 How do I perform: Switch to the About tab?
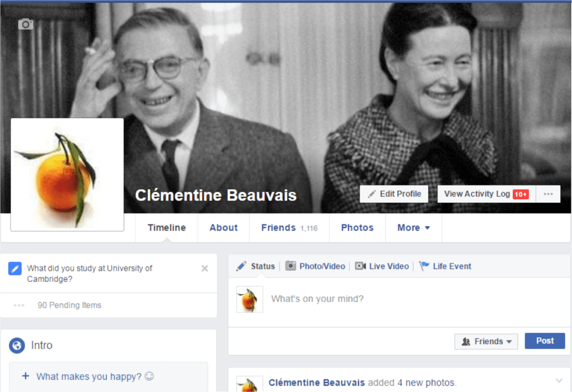(223, 227)
